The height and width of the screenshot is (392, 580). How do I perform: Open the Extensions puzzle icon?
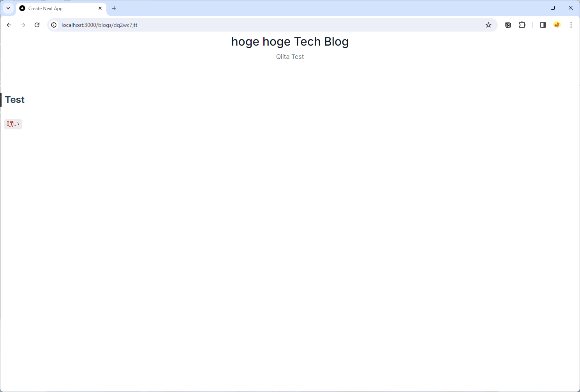pos(522,25)
